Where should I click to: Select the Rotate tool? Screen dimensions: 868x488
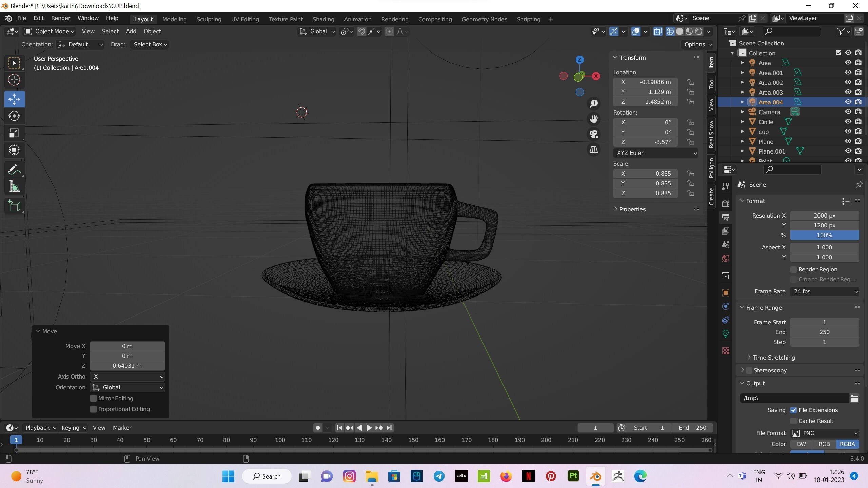click(14, 116)
